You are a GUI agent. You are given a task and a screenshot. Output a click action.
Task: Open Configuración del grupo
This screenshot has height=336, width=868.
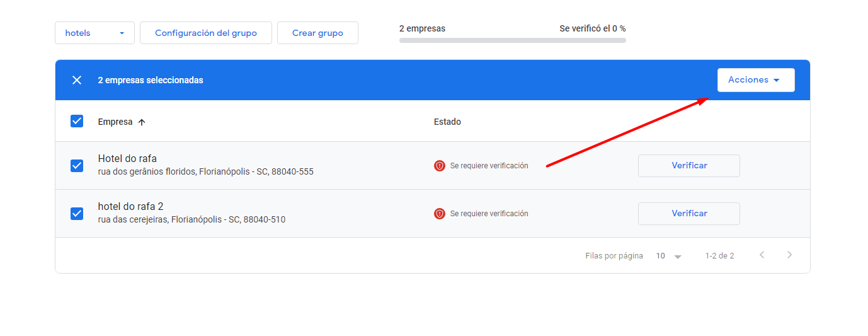point(206,33)
